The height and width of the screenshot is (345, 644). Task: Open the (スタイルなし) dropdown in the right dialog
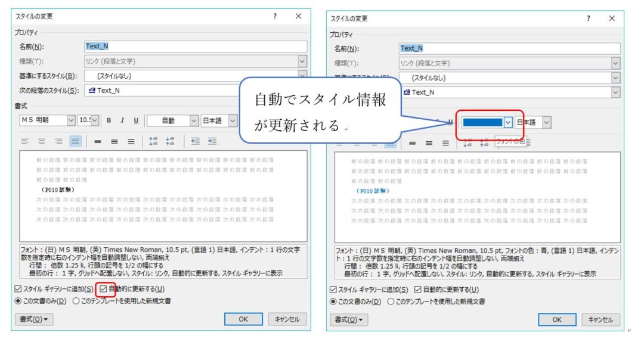pos(615,78)
